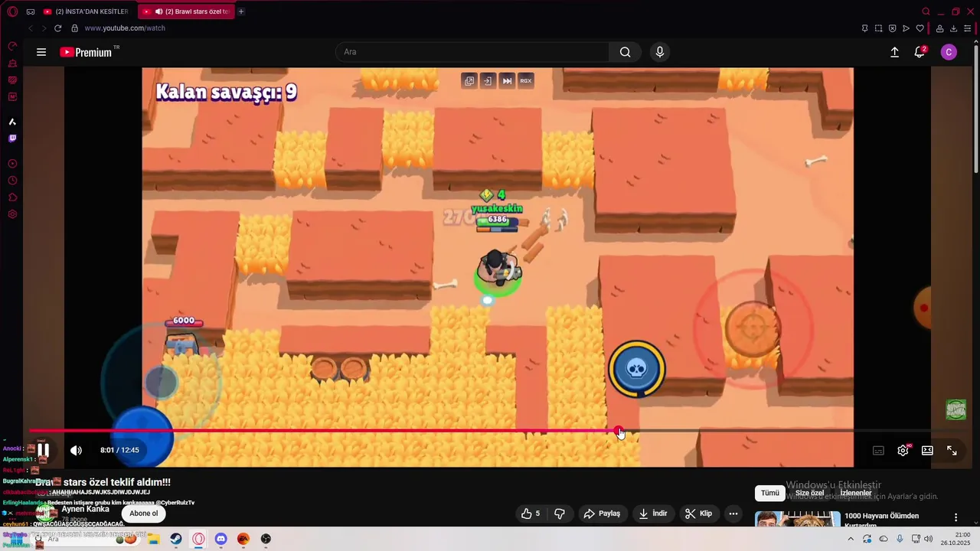Click the RGX overlay button on video

(526, 80)
